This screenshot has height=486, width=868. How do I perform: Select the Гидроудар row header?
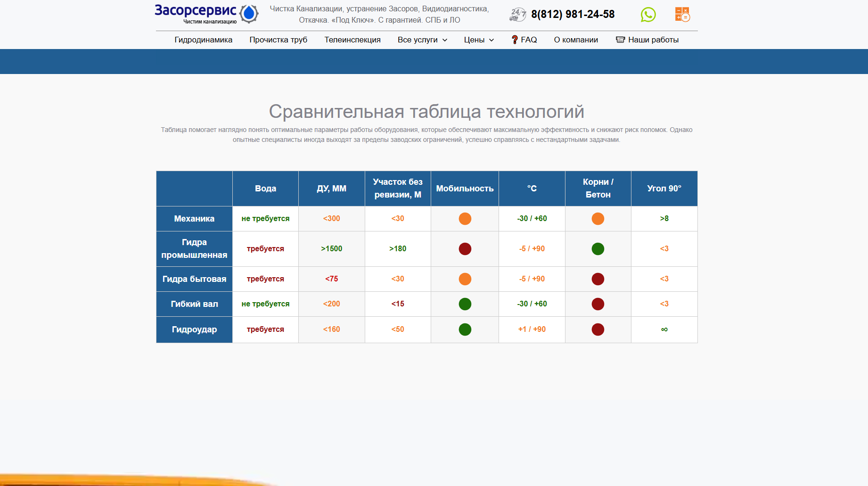[x=194, y=329]
